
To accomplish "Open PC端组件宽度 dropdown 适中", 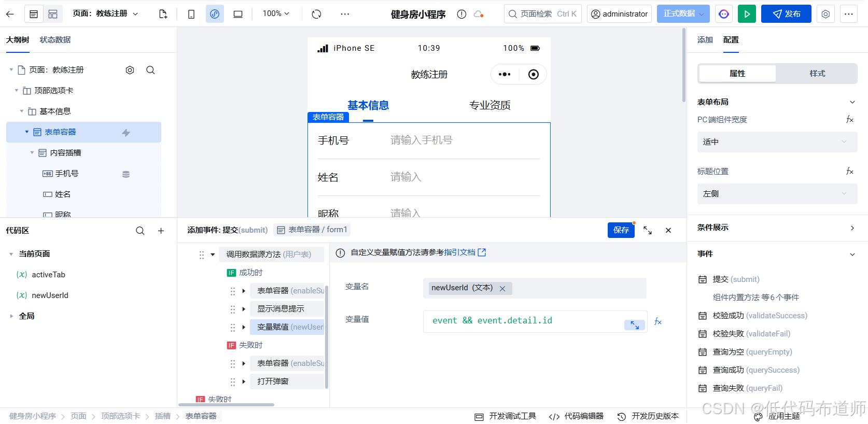I will tap(777, 142).
